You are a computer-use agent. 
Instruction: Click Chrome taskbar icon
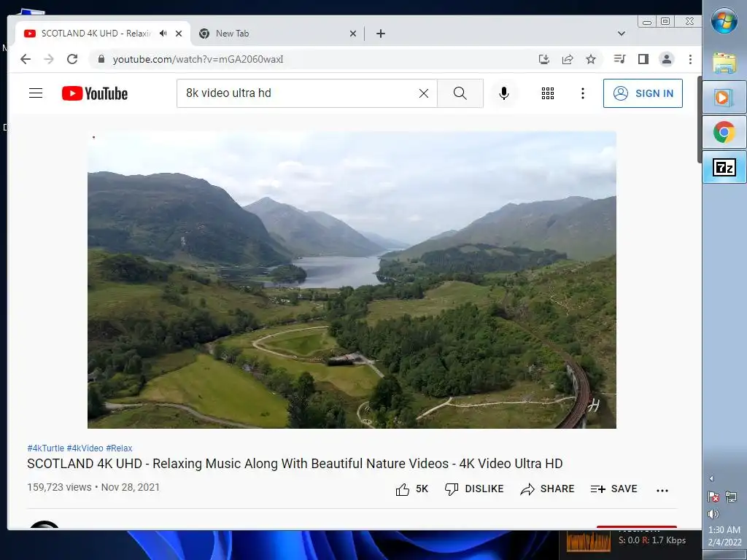click(x=724, y=132)
